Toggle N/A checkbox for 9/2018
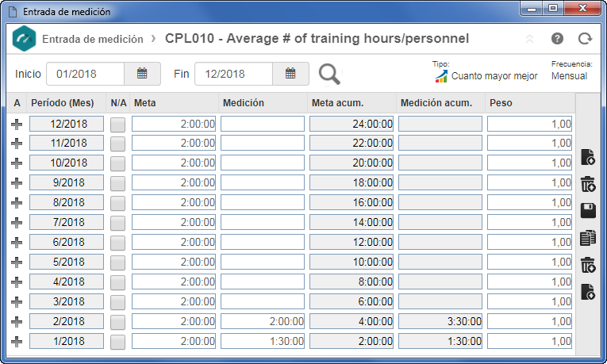 click(117, 183)
